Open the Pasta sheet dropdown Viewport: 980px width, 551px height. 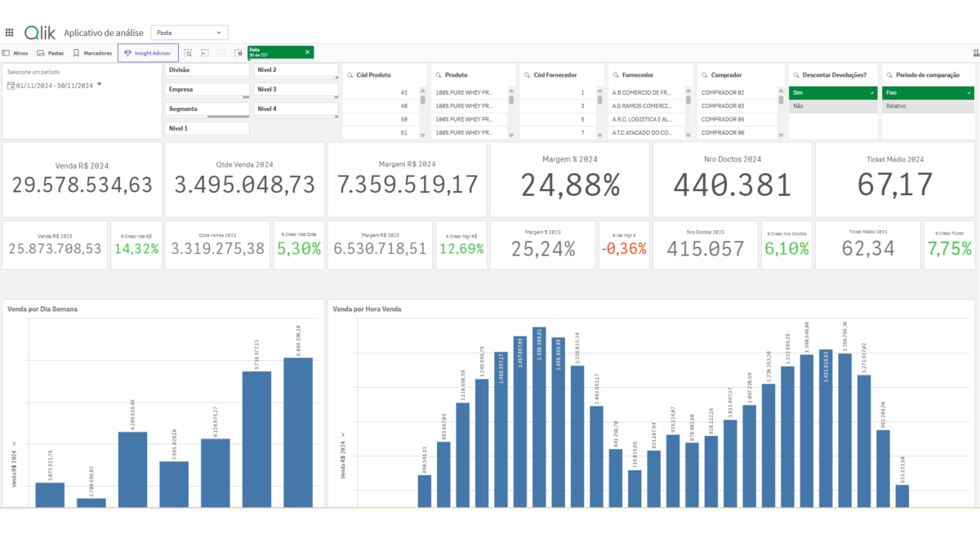point(189,33)
